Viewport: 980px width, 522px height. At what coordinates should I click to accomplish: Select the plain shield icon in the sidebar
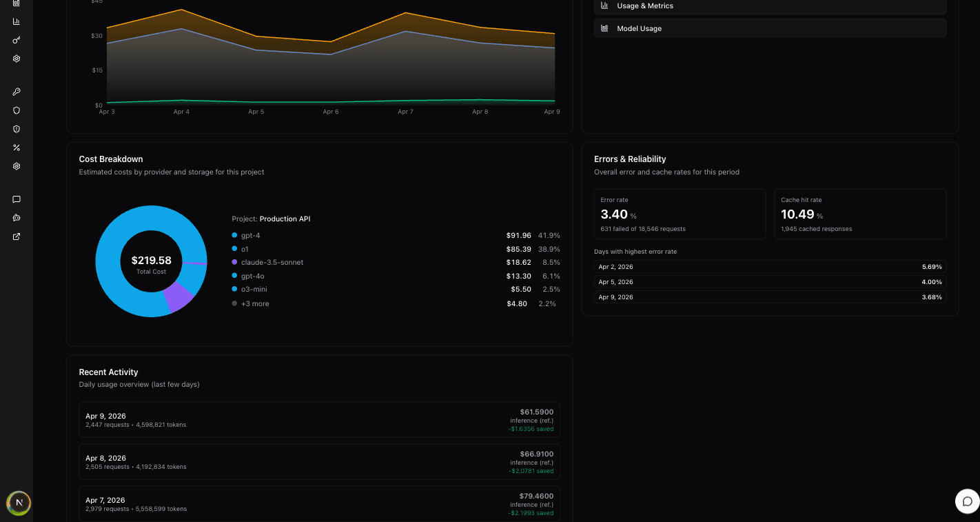click(17, 110)
